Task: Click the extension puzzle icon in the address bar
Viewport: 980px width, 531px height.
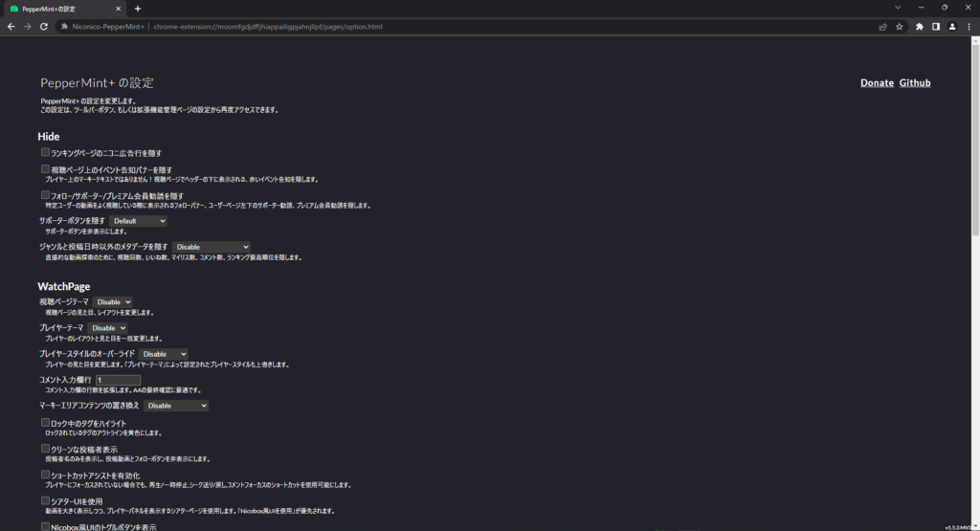Action: pos(64,27)
